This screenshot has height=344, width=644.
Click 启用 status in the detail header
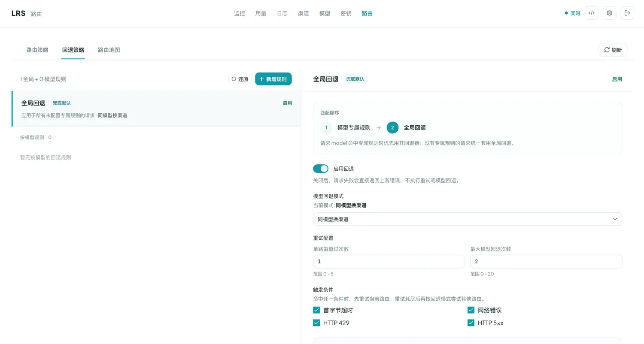click(617, 79)
